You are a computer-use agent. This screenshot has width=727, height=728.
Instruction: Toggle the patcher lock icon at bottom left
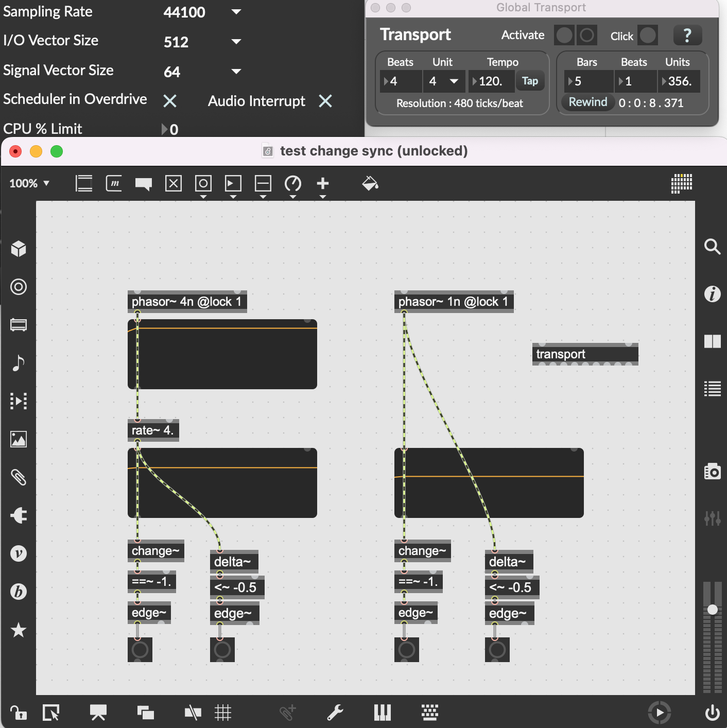coord(19,713)
